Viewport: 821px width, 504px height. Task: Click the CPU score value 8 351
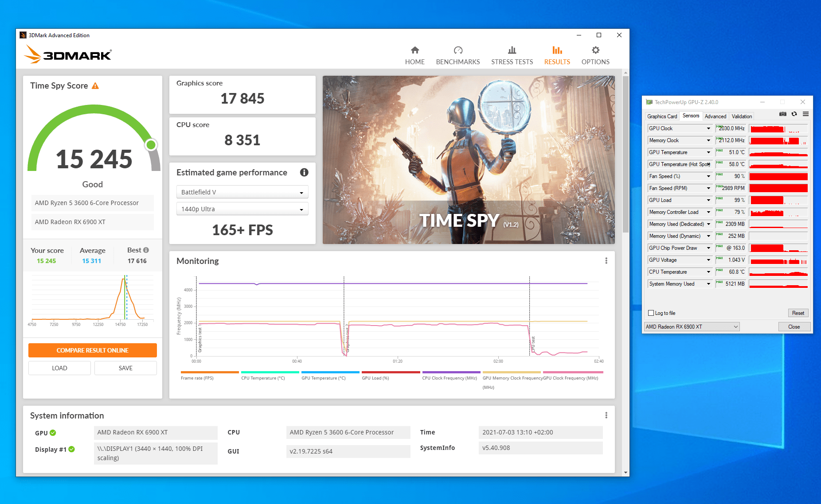click(x=242, y=140)
